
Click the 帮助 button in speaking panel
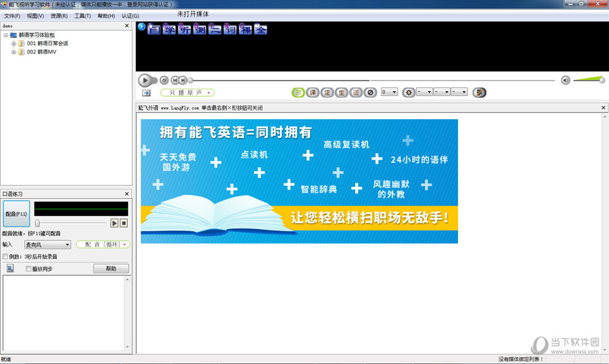111,269
